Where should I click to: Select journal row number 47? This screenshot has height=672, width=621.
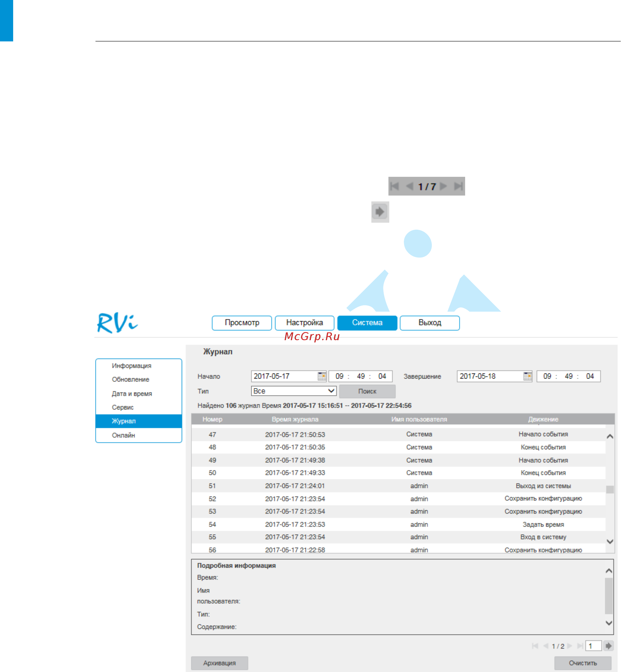[x=399, y=434]
